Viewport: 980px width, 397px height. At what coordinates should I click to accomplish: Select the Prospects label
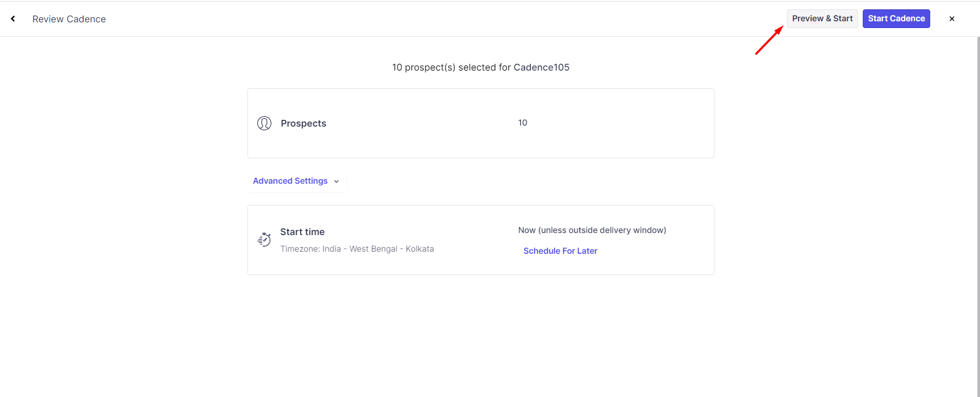click(x=303, y=124)
